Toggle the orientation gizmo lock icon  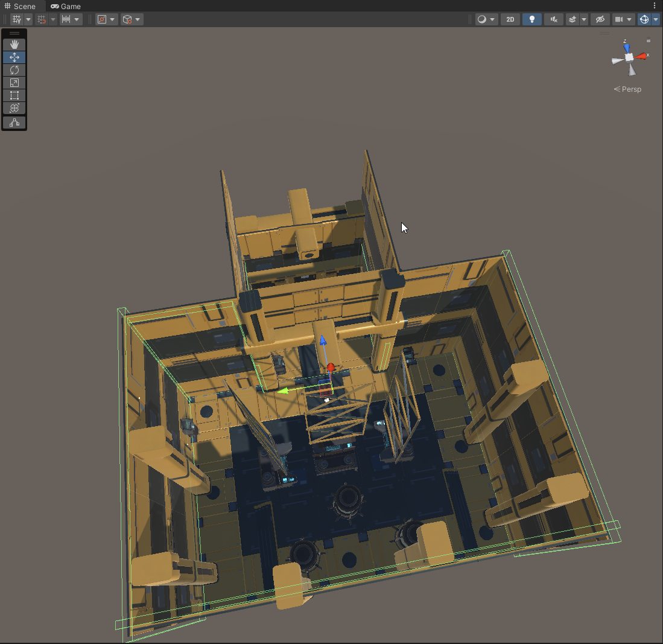(x=648, y=41)
